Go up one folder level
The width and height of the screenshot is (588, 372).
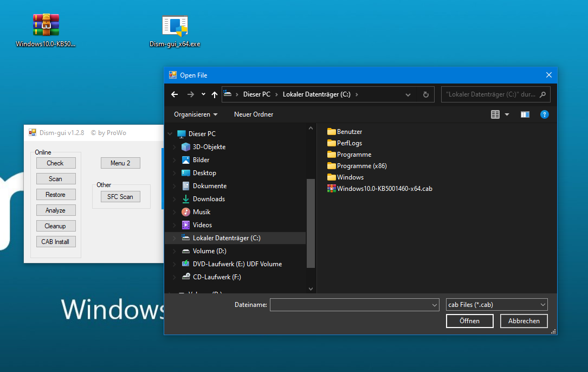pyautogui.click(x=215, y=94)
